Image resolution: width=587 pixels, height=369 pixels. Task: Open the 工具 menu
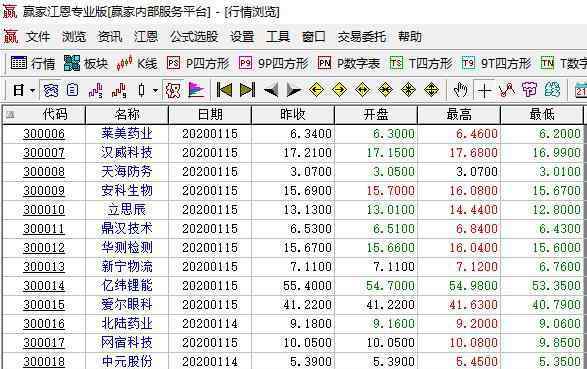pos(278,37)
